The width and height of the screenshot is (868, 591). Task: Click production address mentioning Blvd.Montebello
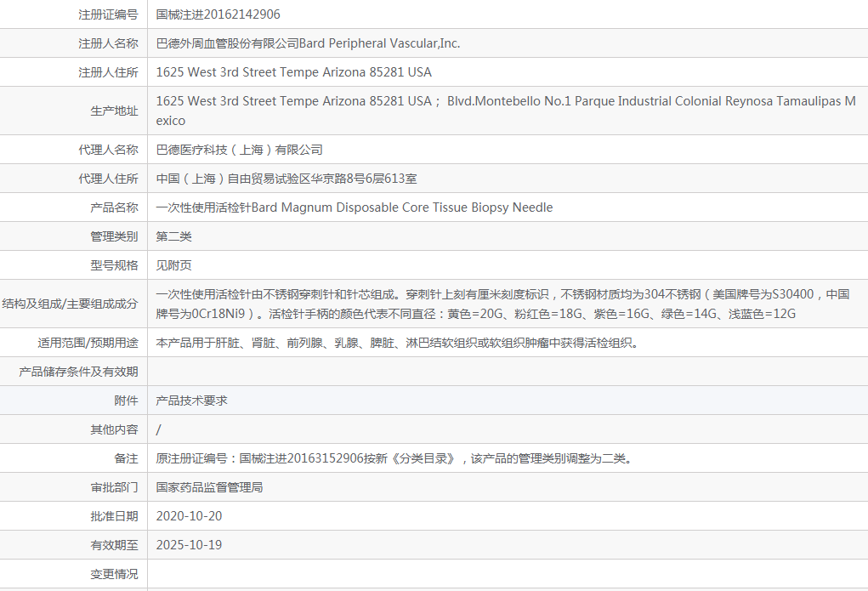pos(506,111)
